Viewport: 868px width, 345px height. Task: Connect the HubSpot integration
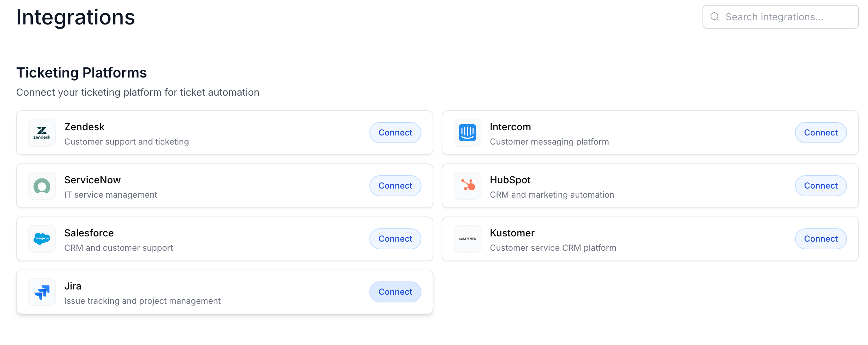point(821,186)
